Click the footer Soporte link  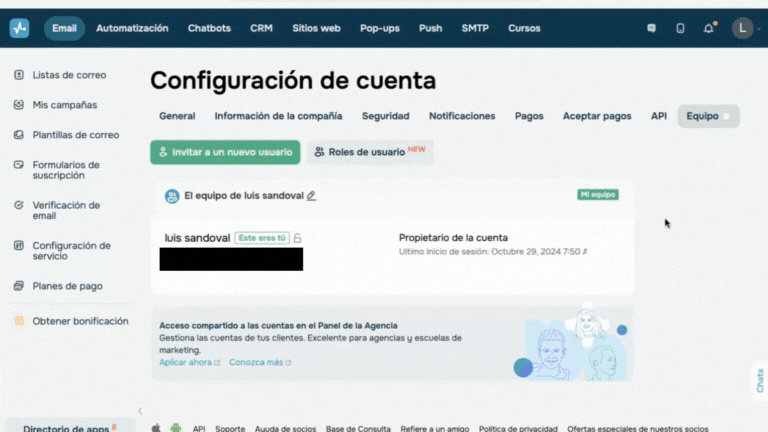point(230,429)
